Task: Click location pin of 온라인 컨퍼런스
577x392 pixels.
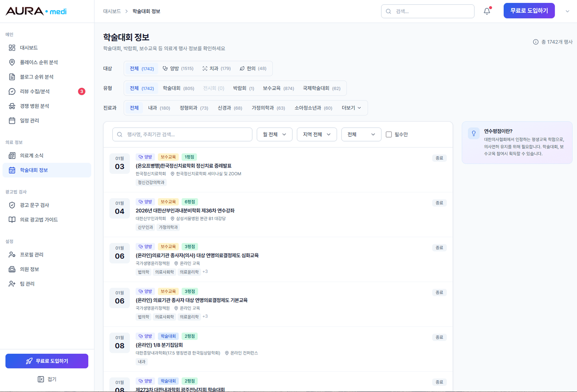Action: click(x=227, y=353)
